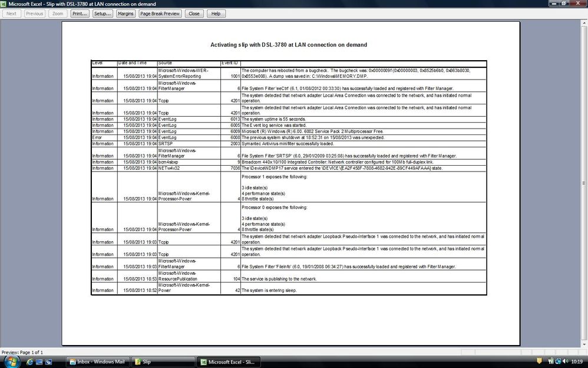
Task: Click the date cell '15/08/2013 18:52'
Action: point(137,288)
